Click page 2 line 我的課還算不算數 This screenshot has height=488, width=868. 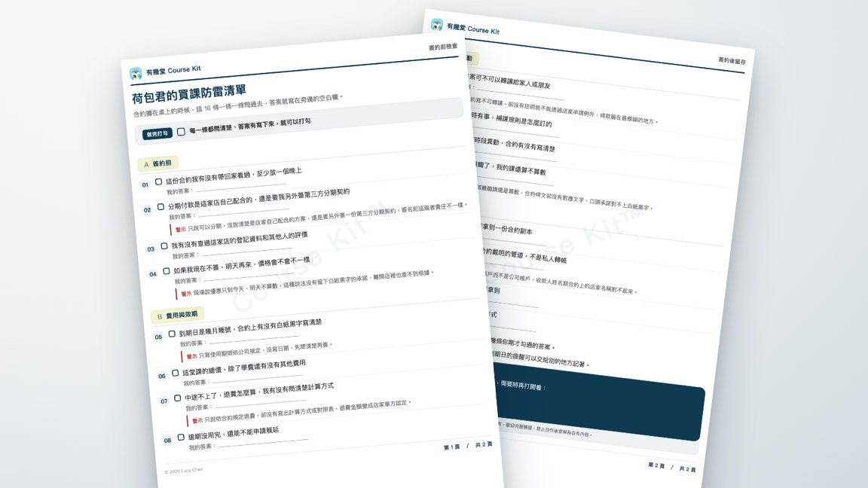point(512,169)
